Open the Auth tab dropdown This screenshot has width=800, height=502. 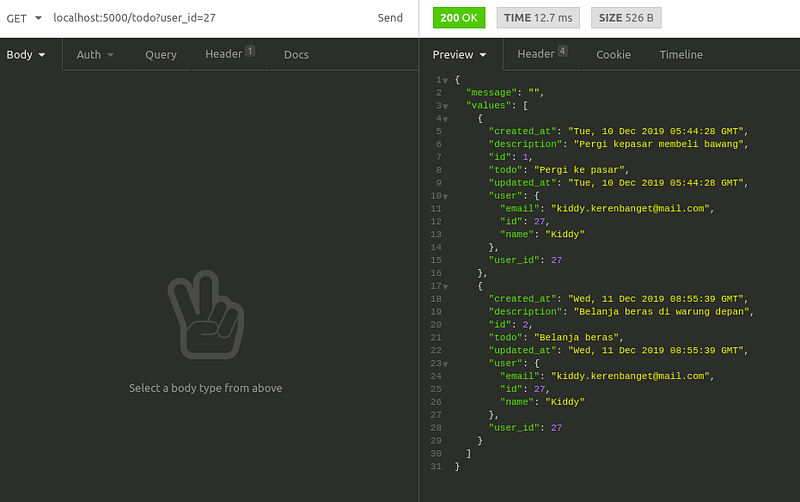(x=95, y=55)
